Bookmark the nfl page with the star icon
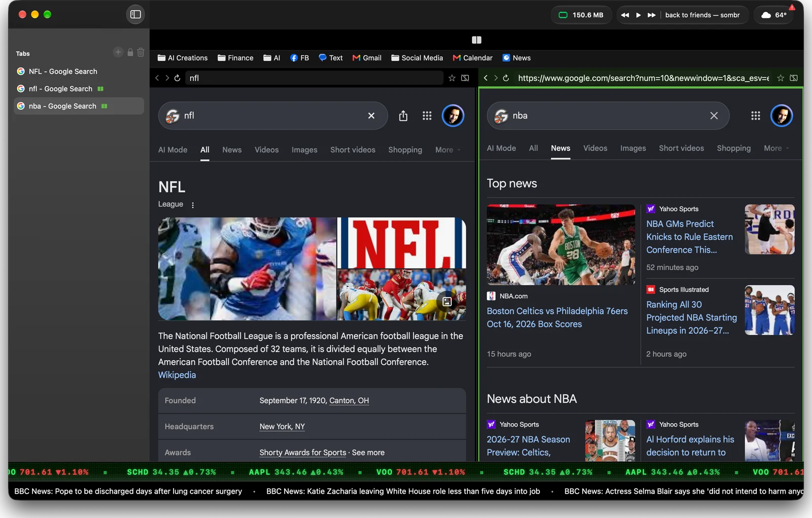 click(x=452, y=78)
